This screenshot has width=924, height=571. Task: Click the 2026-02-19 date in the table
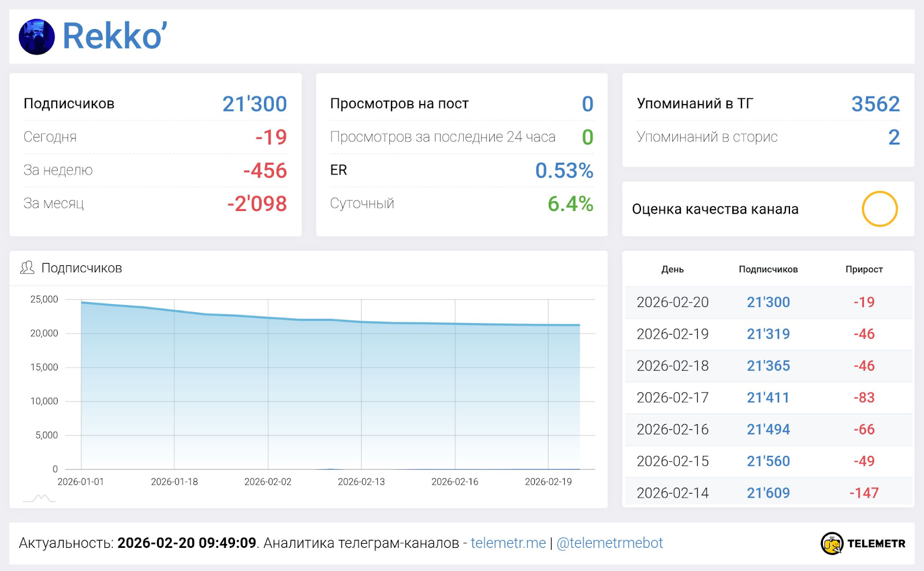point(672,334)
